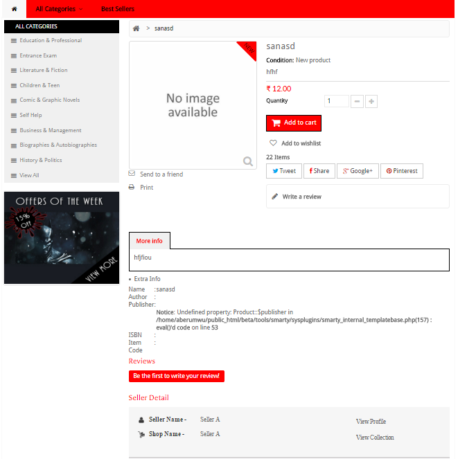Click the Add to cart button

tap(294, 123)
